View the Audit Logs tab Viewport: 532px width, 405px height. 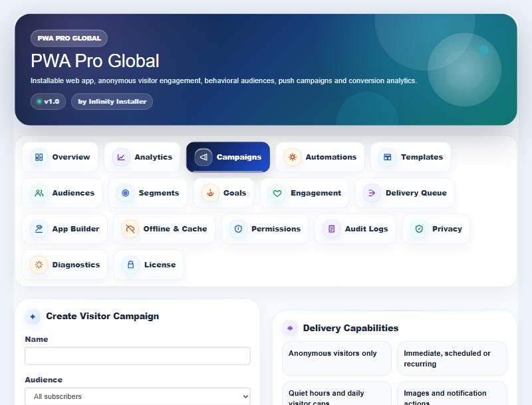[x=355, y=229]
